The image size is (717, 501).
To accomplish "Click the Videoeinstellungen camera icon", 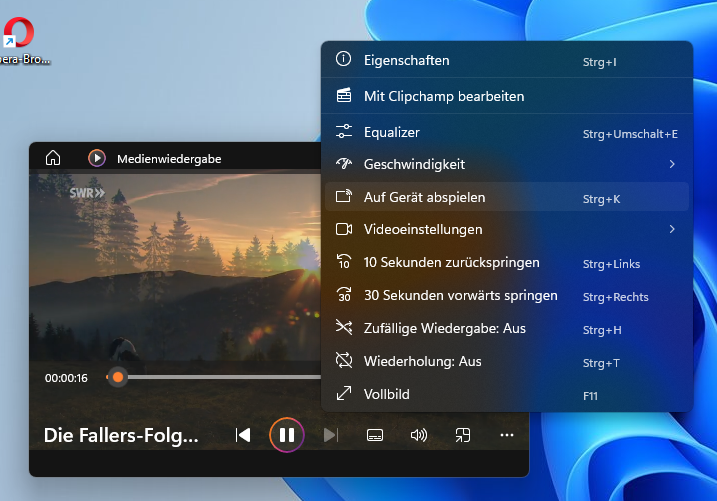I will [344, 229].
